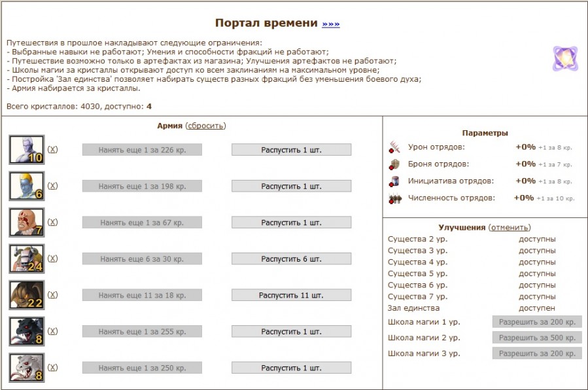Image resolution: width=588 pixels, height=390 pixels.
Task: Remove the first army unit via (X)
Action: (x=52, y=149)
